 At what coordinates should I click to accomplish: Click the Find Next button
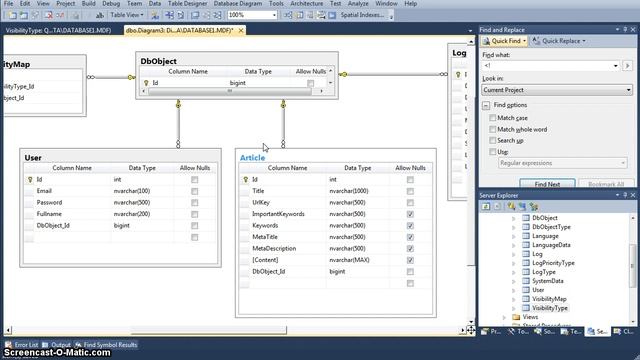(x=547, y=184)
